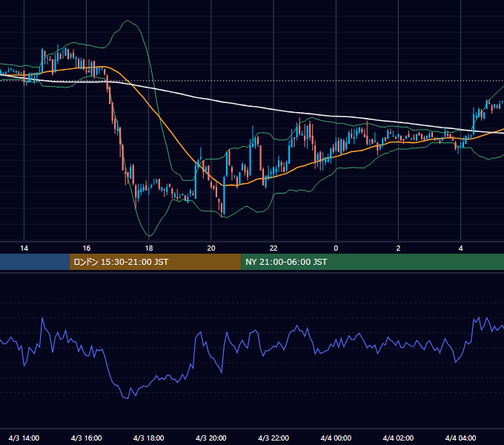This screenshot has height=445, width=504.
Task: Click the 22 hour axis label
Action: tap(273, 248)
